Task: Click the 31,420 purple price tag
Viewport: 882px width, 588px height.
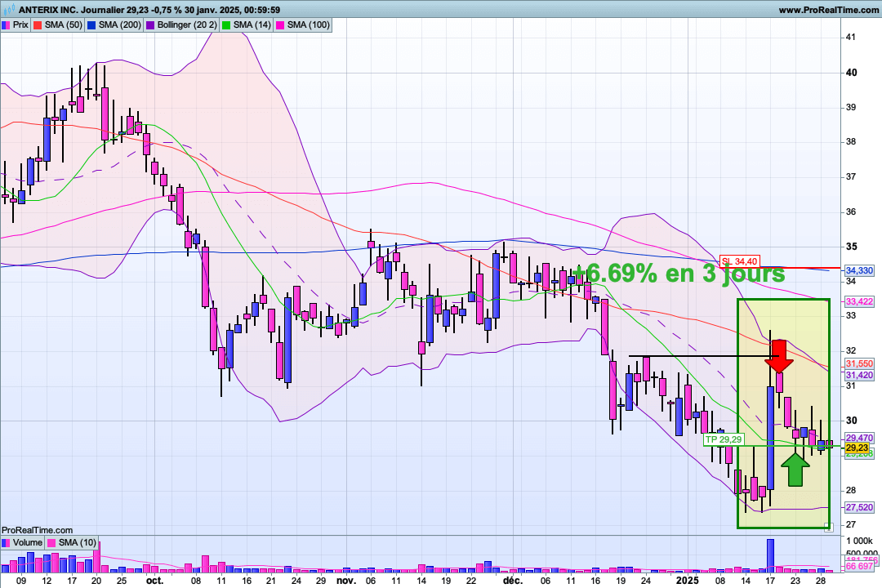Action: point(858,376)
